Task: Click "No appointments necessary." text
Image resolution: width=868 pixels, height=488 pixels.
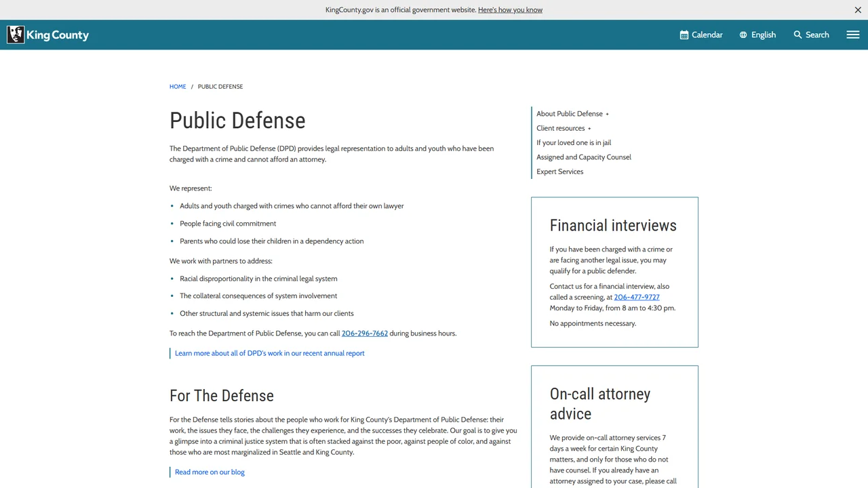Action: click(x=593, y=323)
